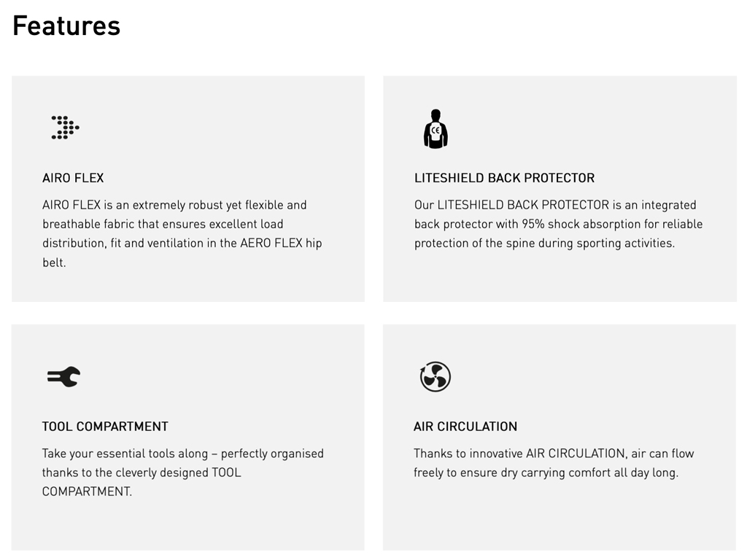Select the LITESHIELD BACK PROTECTOR title

pos(504,178)
